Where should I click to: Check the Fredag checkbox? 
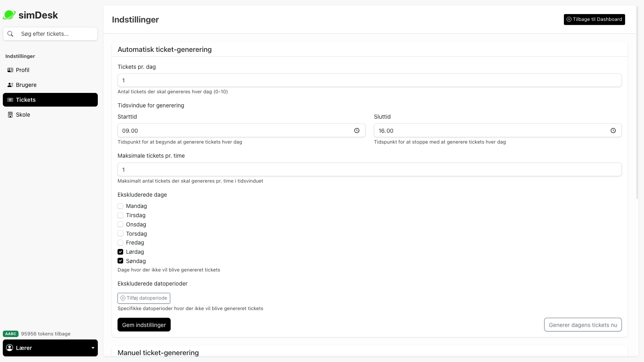(x=120, y=243)
